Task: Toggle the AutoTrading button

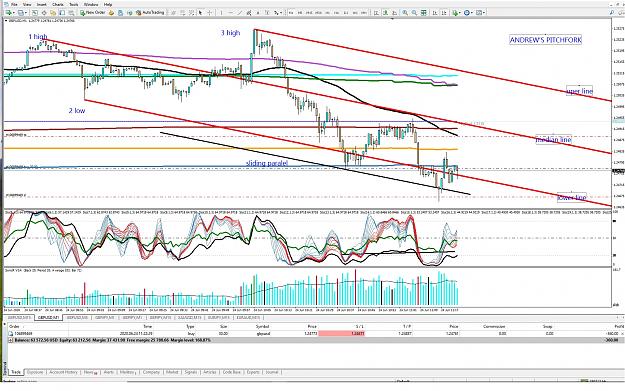Action: pos(150,13)
